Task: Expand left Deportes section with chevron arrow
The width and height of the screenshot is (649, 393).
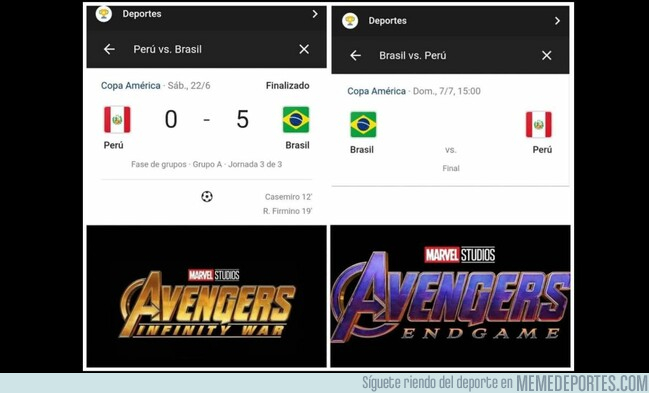Action: (315, 14)
